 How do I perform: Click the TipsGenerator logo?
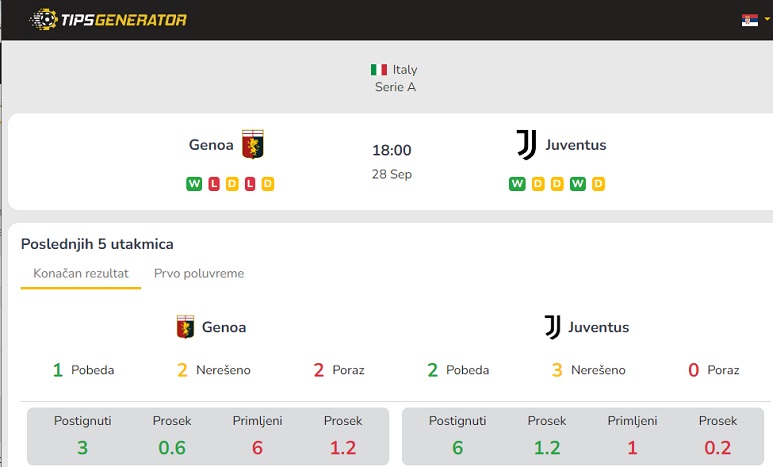[x=108, y=20]
